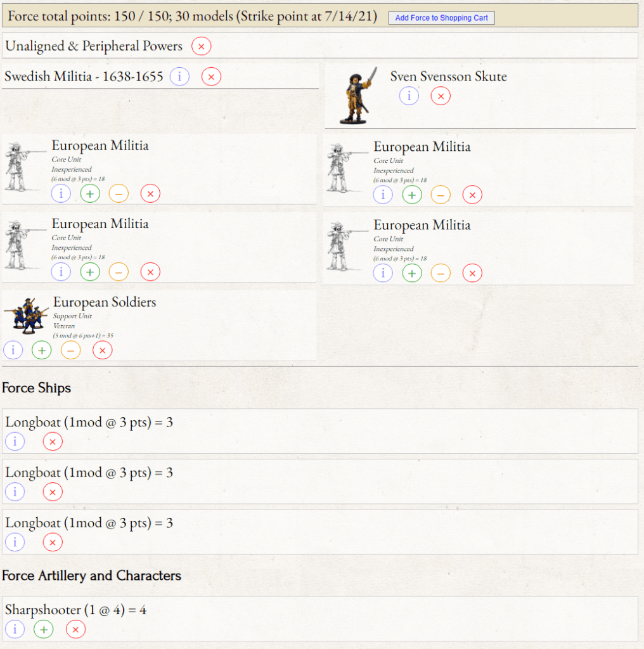The image size is (644, 649).
Task: Click the Sven Svensson Skute miniature image
Action: (357, 96)
